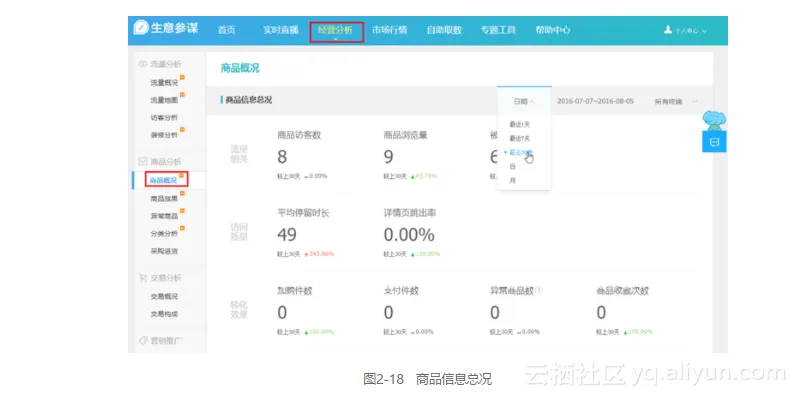Viewport: 797px width, 397px height.
Task: Open 交易构成 in the sidebar
Action: point(164,314)
